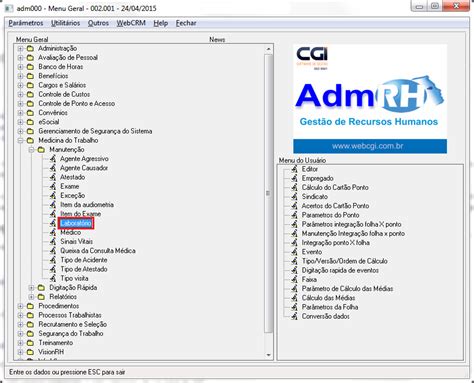The image size is (474, 383).
Task: Select Médico in the Manutenção list
Action: [71, 232]
